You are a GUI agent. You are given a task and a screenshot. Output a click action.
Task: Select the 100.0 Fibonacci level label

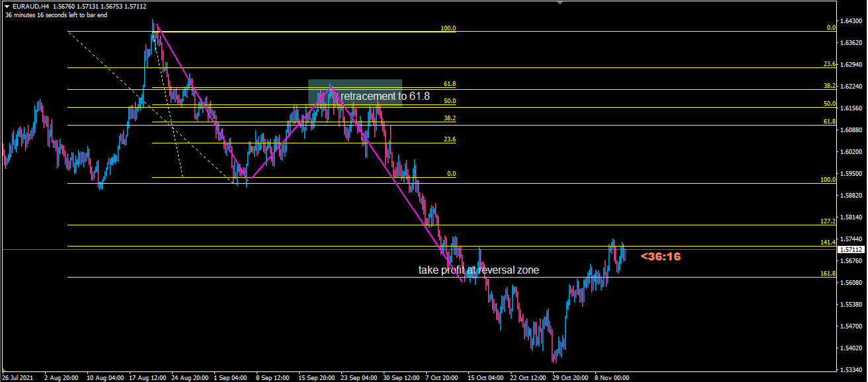coord(449,28)
